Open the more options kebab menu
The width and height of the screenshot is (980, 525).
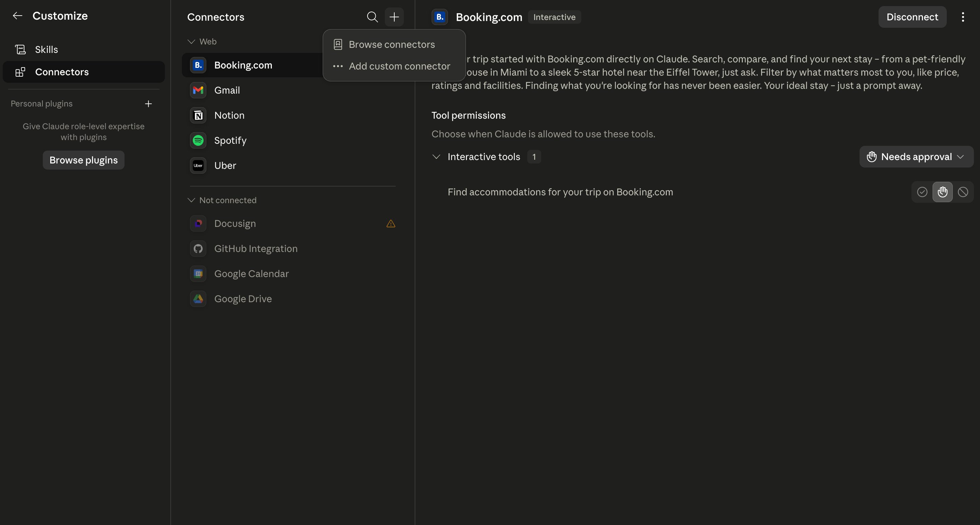pos(963,17)
